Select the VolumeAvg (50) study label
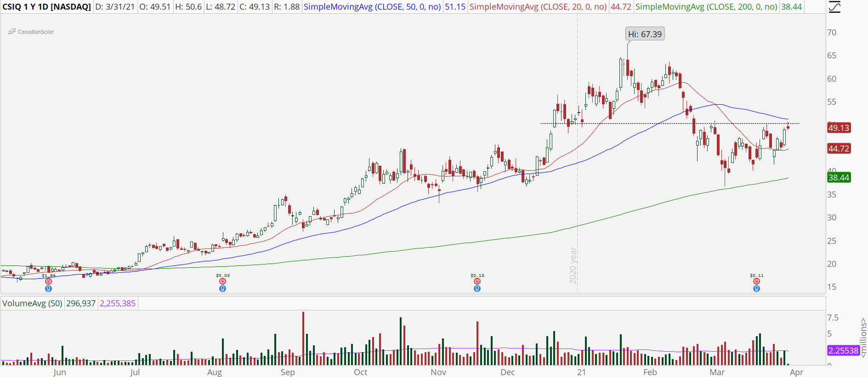The width and height of the screenshot is (868, 377). click(32, 303)
